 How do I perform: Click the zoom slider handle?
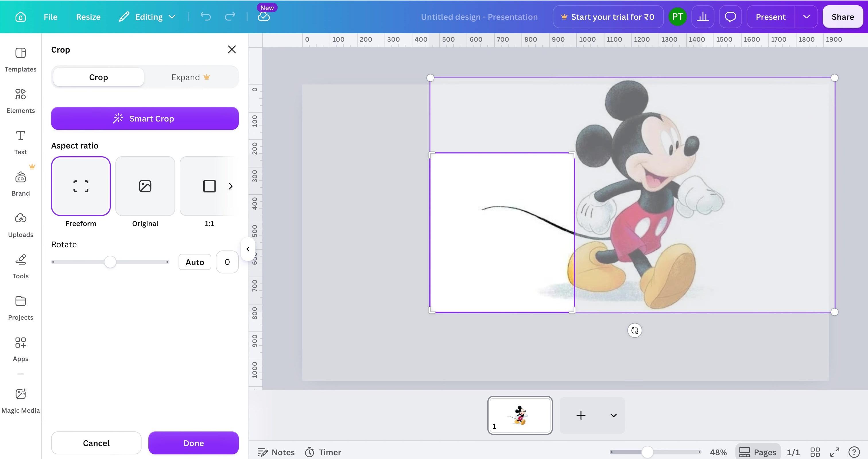pos(647,452)
